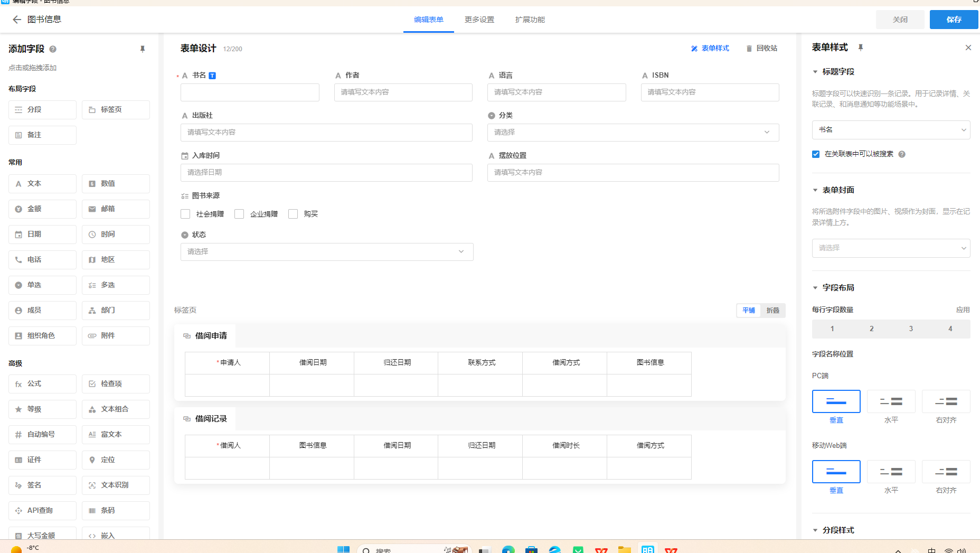980x553 pixels.
Task: Click the 保存 button
Action: (x=954, y=20)
